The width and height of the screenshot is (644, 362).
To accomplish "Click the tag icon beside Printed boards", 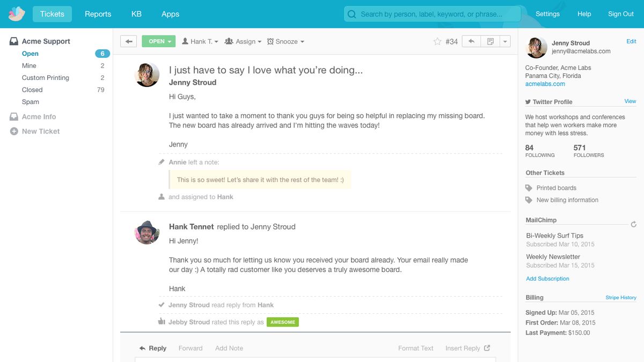I will click(528, 188).
